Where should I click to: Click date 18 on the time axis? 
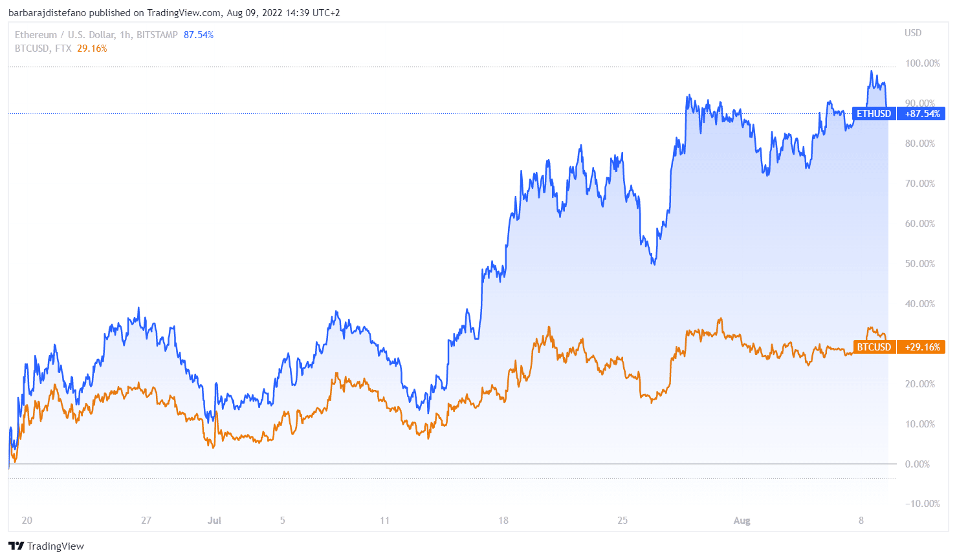coord(503,521)
